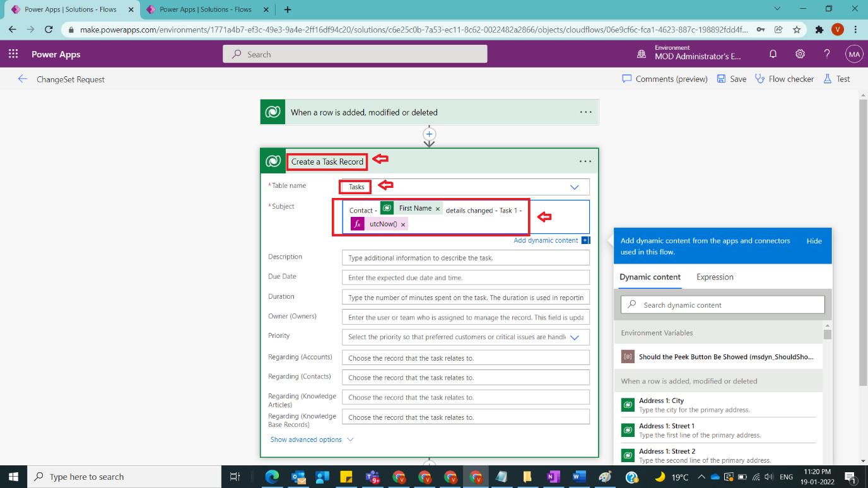Image resolution: width=868 pixels, height=488 pixels.
Task: Switch to the Expression tab
Action: (714, 277)
